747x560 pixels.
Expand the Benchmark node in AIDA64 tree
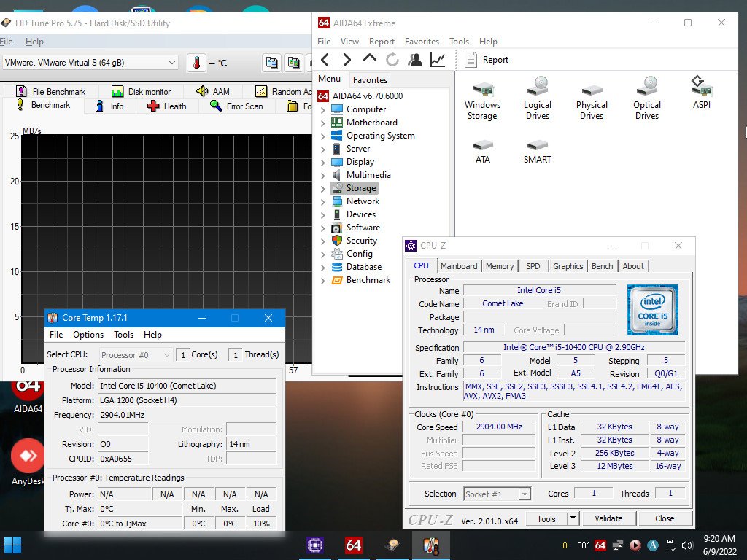point(323,281)
